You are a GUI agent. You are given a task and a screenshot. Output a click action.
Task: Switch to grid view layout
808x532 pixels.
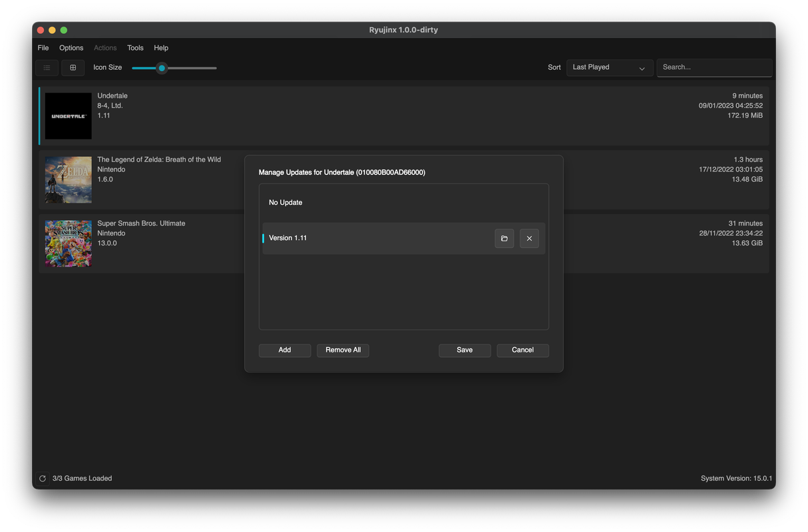pos(73,67)
